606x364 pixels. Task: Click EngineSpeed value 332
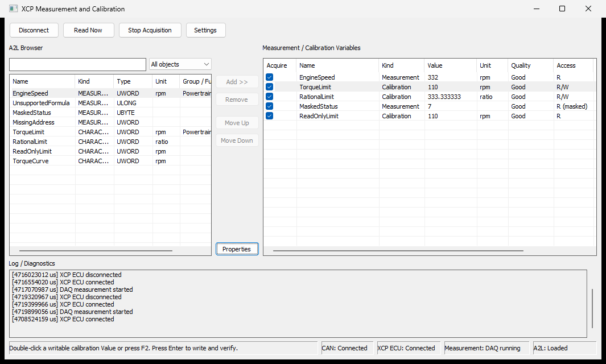pos(451,77)
